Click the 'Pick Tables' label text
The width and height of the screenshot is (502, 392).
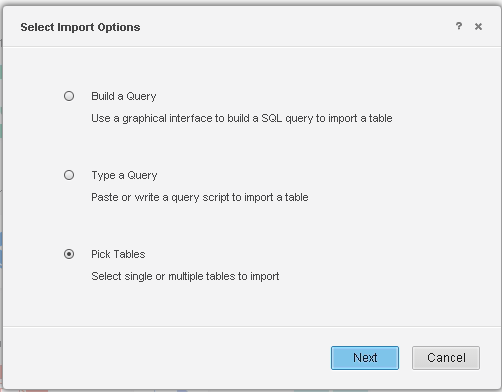click(118, 254)
